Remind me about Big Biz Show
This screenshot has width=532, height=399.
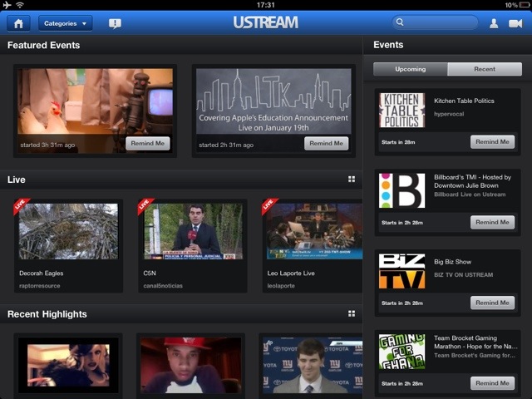[x=492, y=303]
